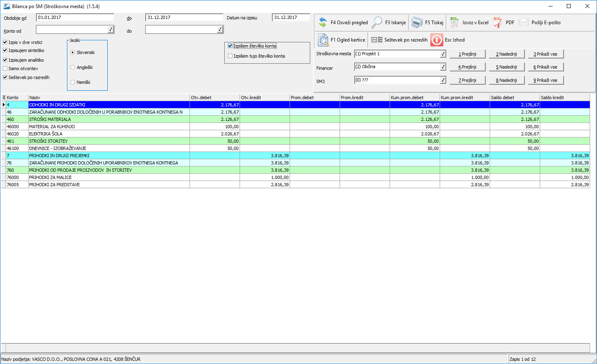Click the red Esc Izhod icon

click(437, 40)
